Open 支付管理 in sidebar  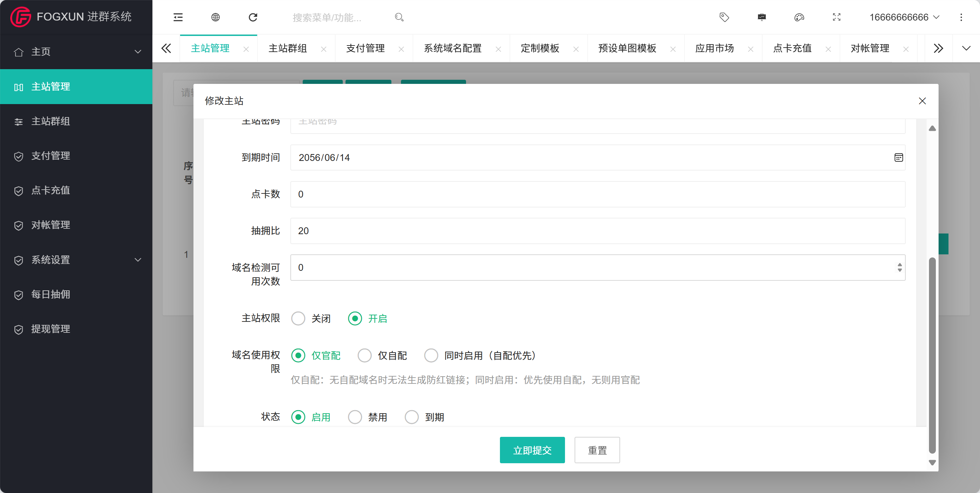76,156
